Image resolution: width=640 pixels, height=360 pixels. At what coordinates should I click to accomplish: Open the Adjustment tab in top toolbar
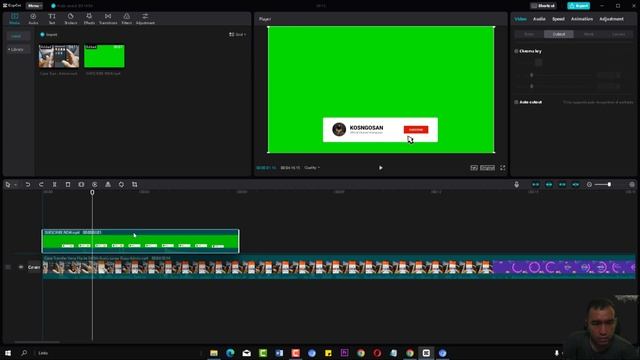(145, 18)
